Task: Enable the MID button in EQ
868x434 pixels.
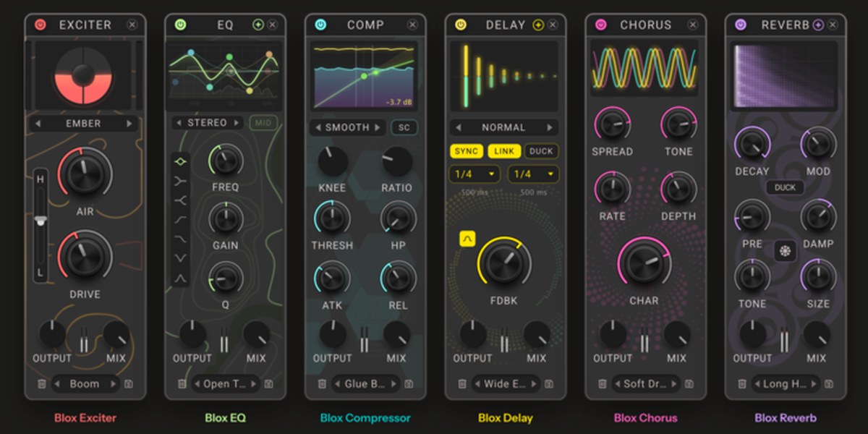Action: tap(263, 123)
